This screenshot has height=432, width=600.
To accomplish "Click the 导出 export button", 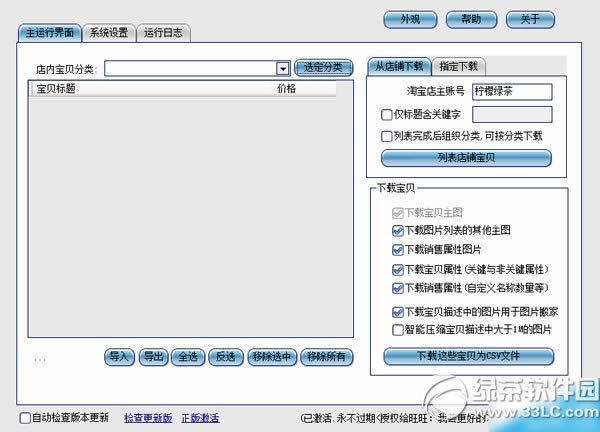I will (153, 357).
